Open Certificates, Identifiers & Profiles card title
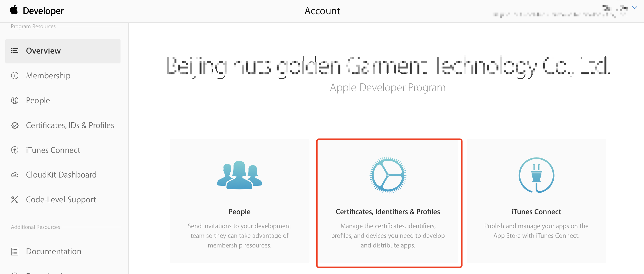This screenshot has width=644, height=274. click(x=388, y=212)
